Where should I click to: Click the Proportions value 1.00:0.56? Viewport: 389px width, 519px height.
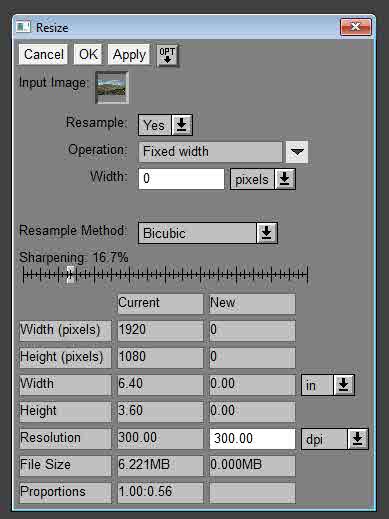(160, 492)
